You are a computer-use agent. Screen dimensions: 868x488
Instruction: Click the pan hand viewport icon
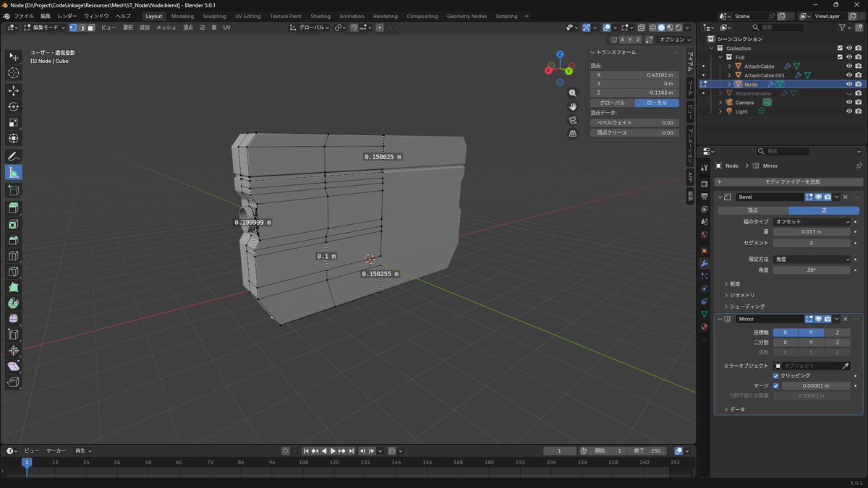tap(573, 106)
